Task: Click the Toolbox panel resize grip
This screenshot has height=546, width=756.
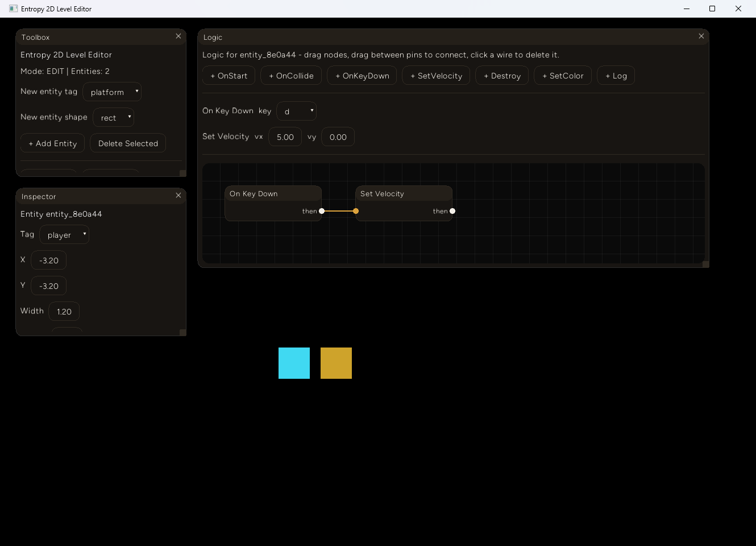Action: click(183, 173)
